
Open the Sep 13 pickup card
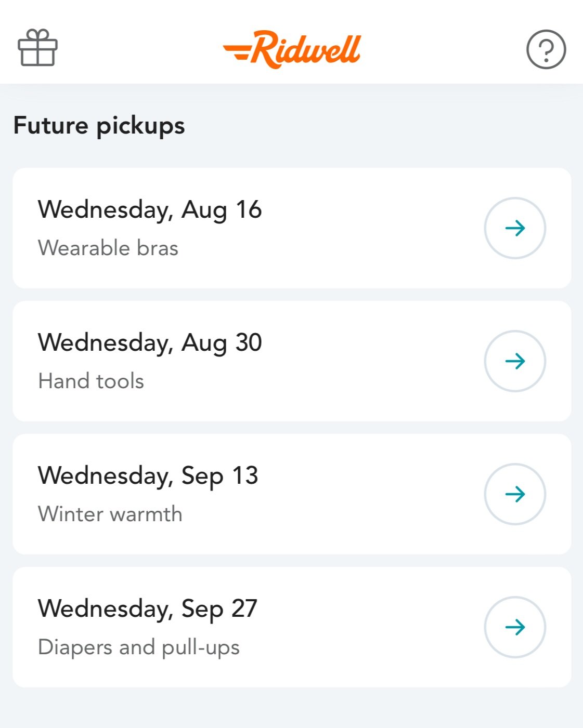[292, 494]
